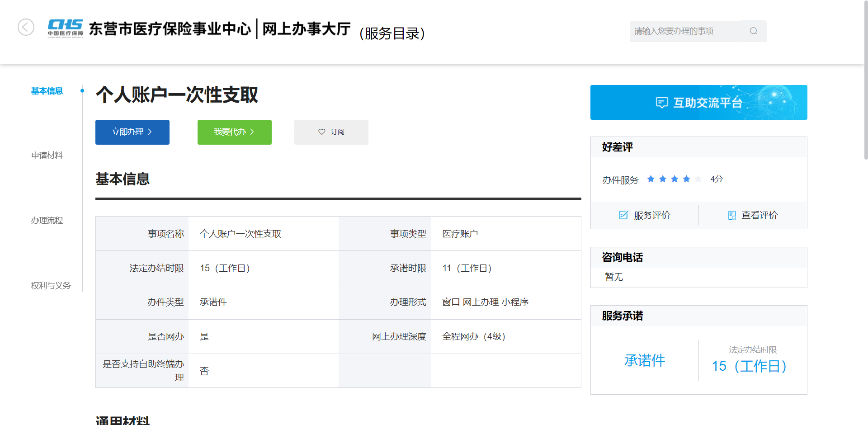Click the fifth empty rating star
The height and width of the screenshot is (425, 868).
coord(698,179)
